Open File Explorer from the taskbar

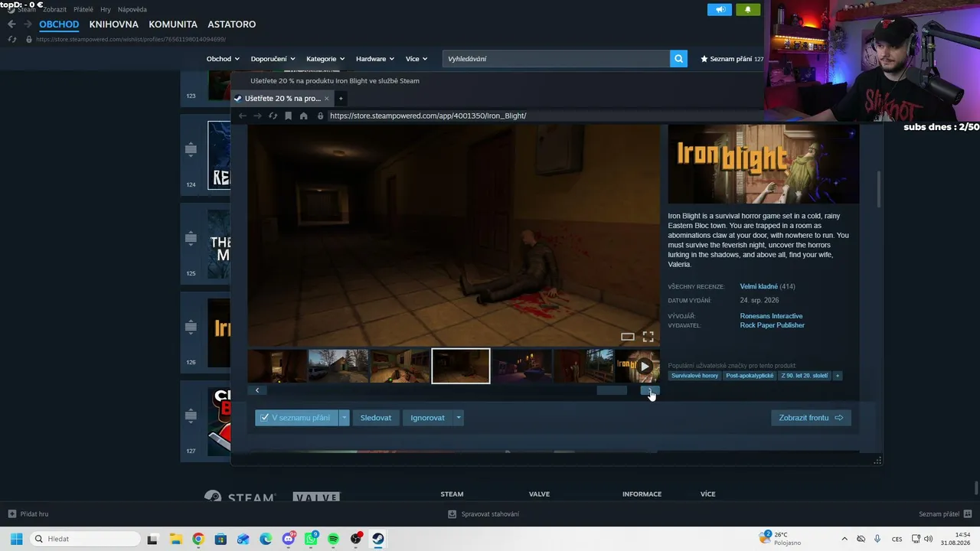point(175,539)
